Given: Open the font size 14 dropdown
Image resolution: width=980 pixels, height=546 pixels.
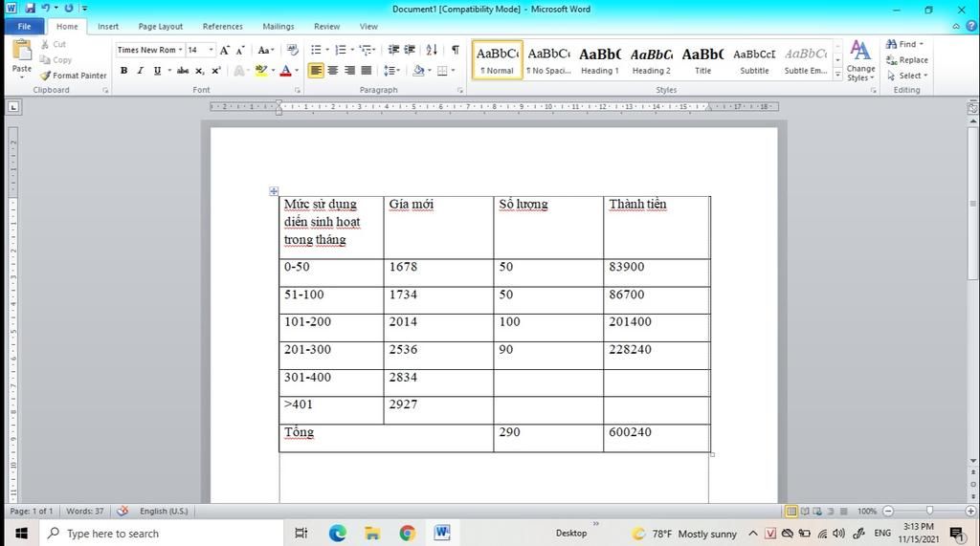Looking at the screenshot, I should coord(211,50).
